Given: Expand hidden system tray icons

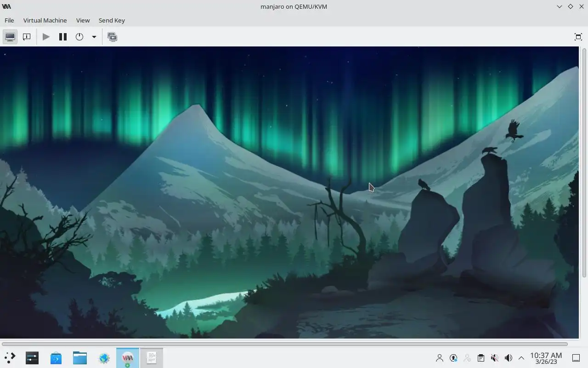Looking at the screenshot, I should (521, 358).
